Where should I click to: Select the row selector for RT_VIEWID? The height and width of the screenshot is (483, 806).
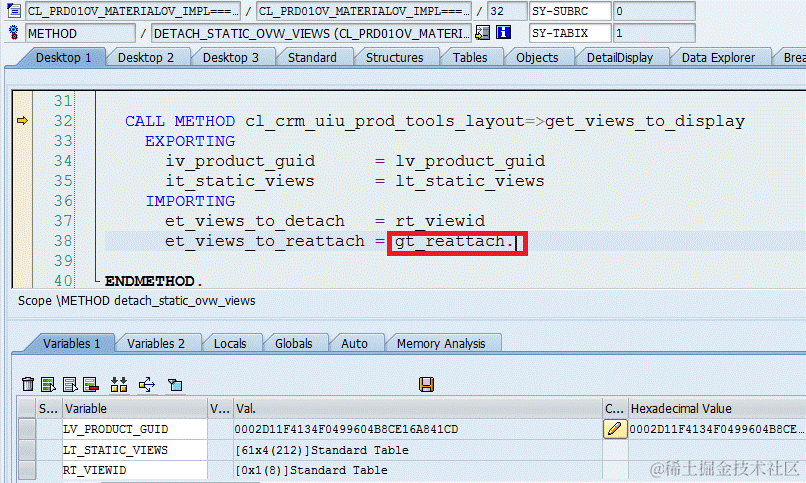click(26, 470)
